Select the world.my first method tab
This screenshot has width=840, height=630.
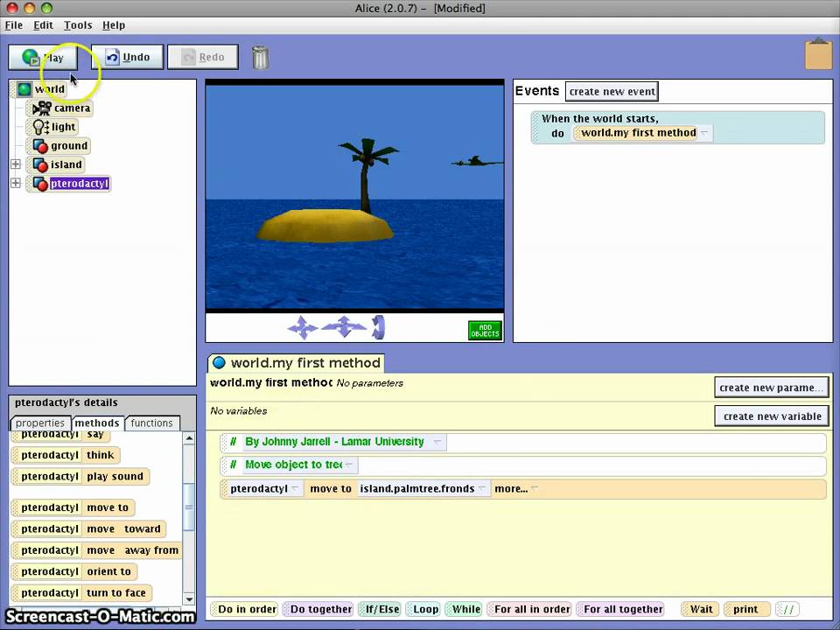tap(297, 362)
